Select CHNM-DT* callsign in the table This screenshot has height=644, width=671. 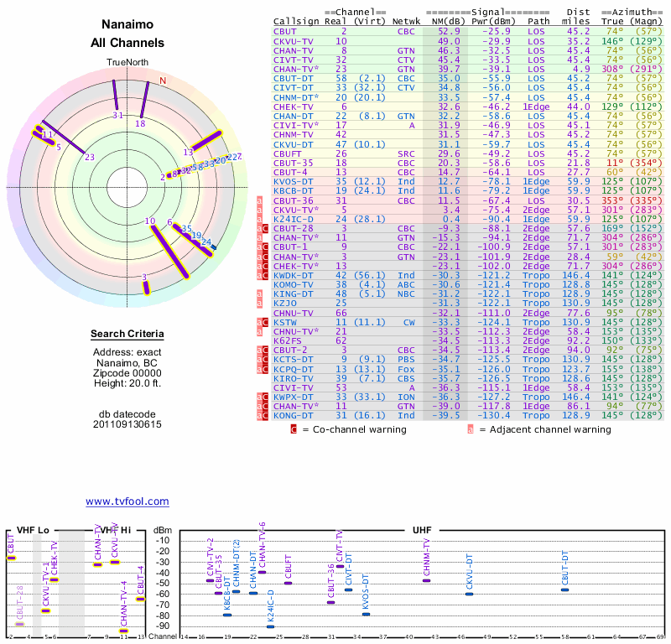pyautogui.click(x=296, y=97)
